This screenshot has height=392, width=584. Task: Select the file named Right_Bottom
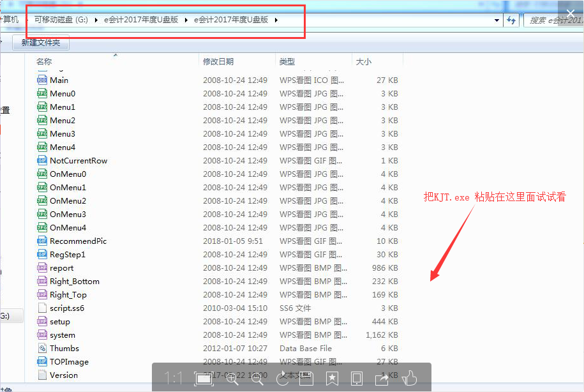pos(75,282)
